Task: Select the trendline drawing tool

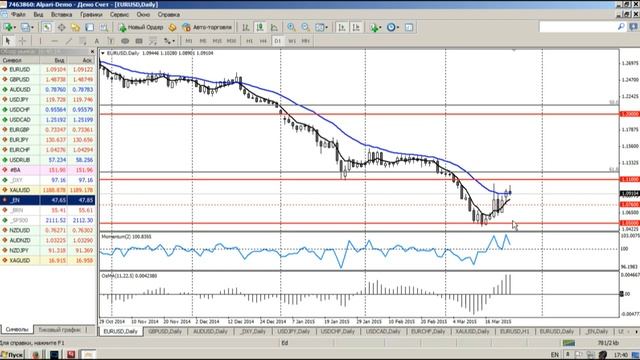Action: tap(69, 41)
